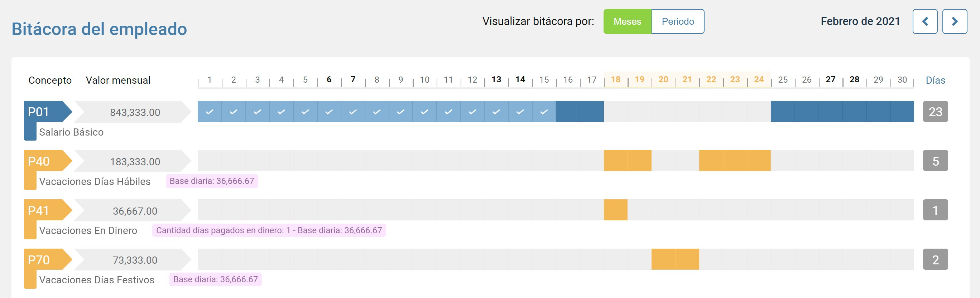Go to next month with right chevron
The image size is (980, 298).
[x=955, y=21]
